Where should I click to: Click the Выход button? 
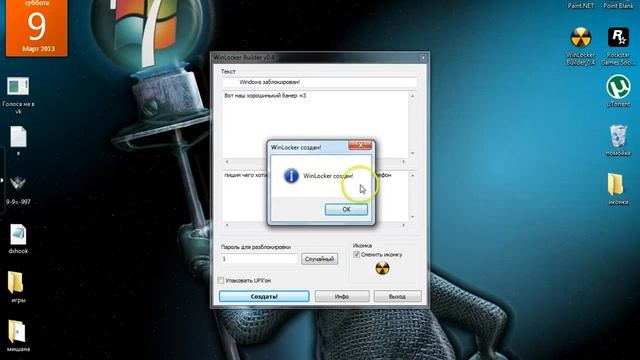tap(398, 296)
